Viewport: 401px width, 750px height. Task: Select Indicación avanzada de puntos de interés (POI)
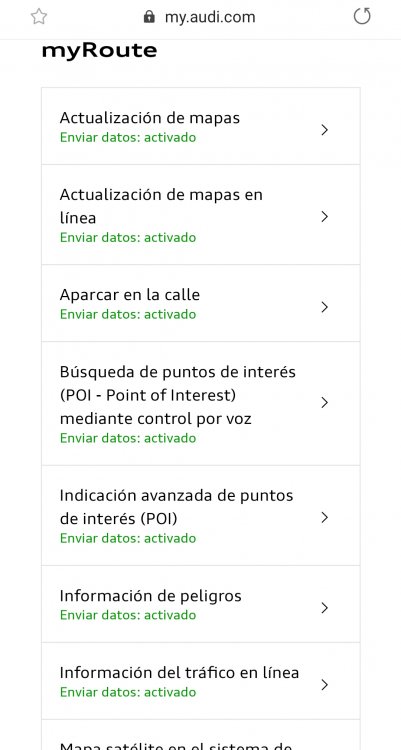tap(200, 516)
